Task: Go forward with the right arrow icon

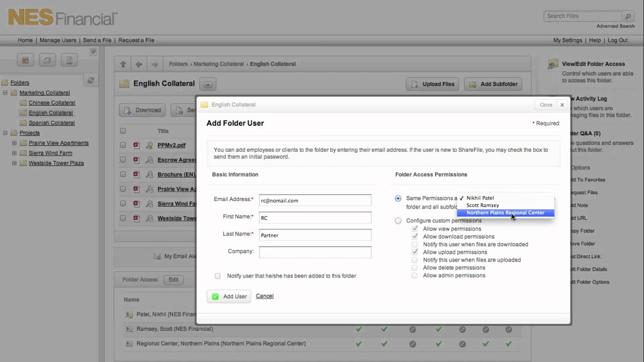Action: tap(155, 64)
